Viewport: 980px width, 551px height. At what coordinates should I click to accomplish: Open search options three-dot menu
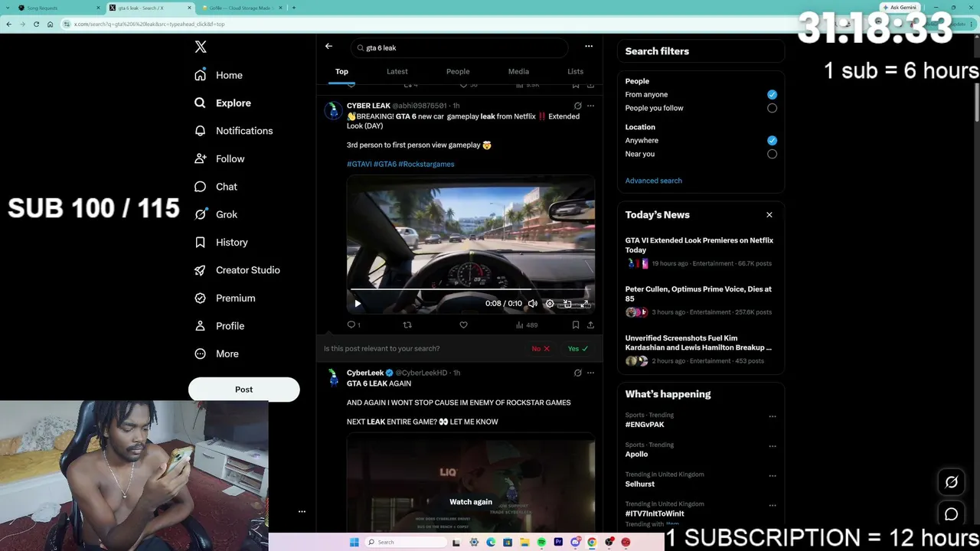pyautogui.click(x=589, y=47)
